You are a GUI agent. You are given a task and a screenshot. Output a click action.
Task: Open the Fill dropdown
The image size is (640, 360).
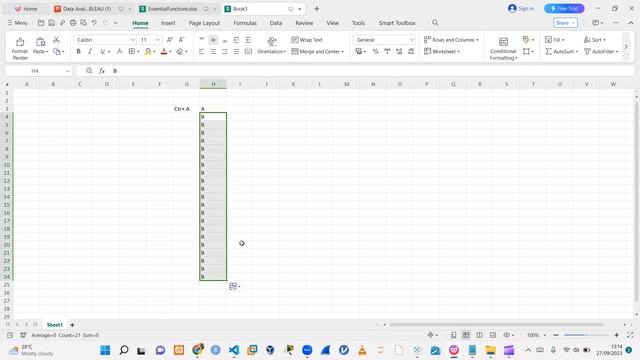tap(555, 40)
